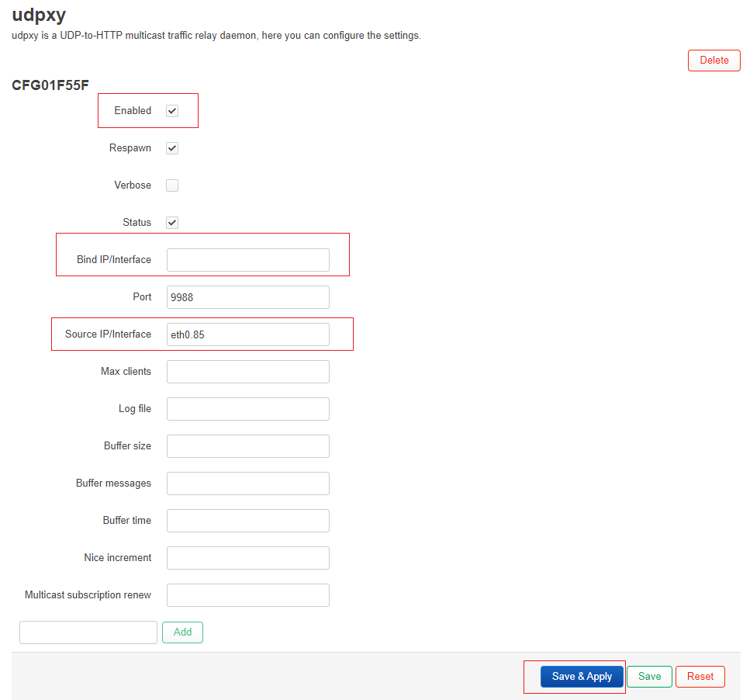Click the Multicast subscription renew label
The image size is (743, 700).
88,594
